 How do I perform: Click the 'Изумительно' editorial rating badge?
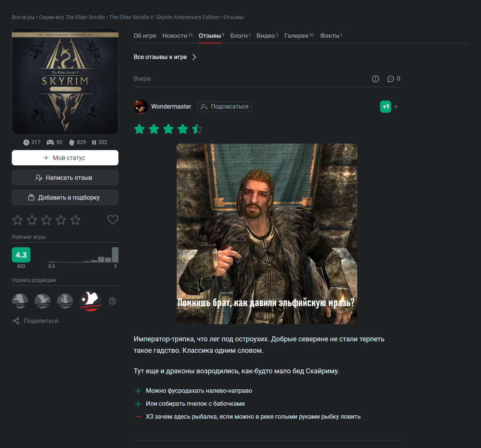tap(90, 301)
